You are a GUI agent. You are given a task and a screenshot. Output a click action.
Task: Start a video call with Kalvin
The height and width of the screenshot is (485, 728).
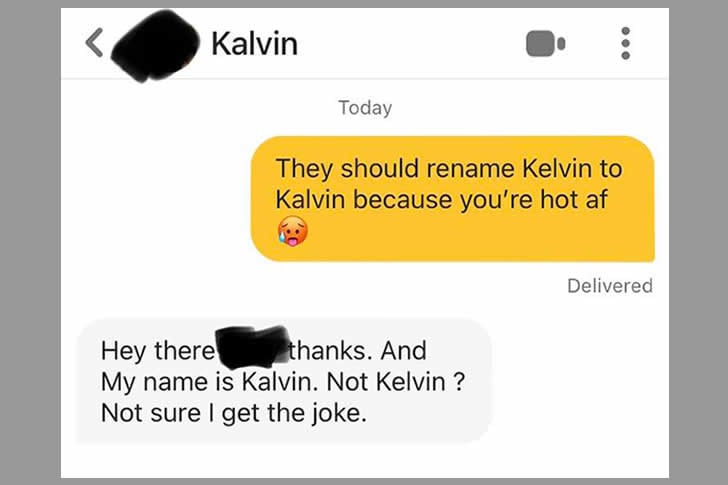click(545, 44)
